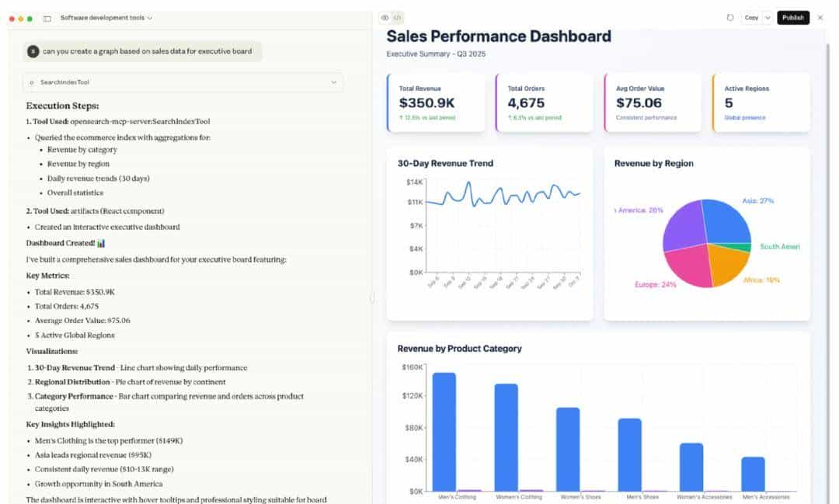Click the refresh artifact icon
This screenshot has height=504, width=839.
coord(729,17)
